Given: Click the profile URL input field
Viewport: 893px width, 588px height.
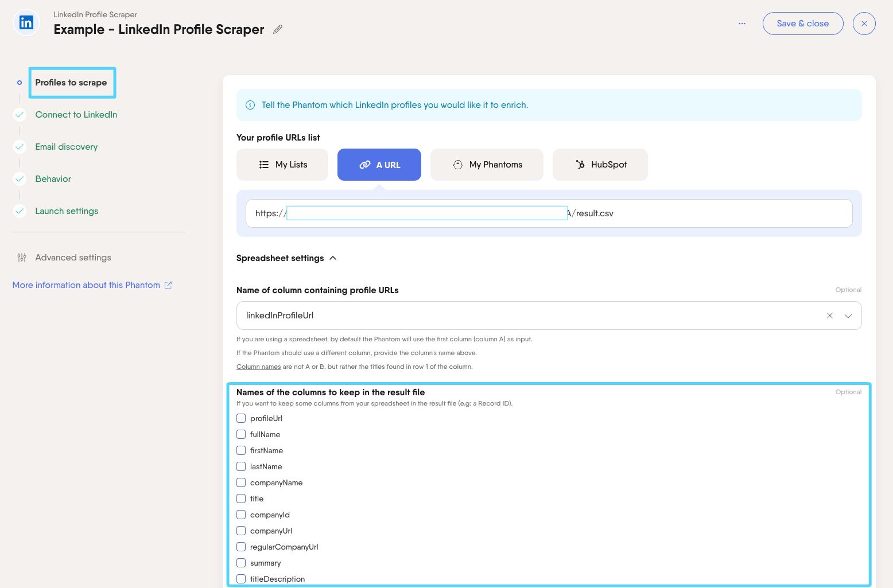Looking at the screenshot, I should 549,213.
